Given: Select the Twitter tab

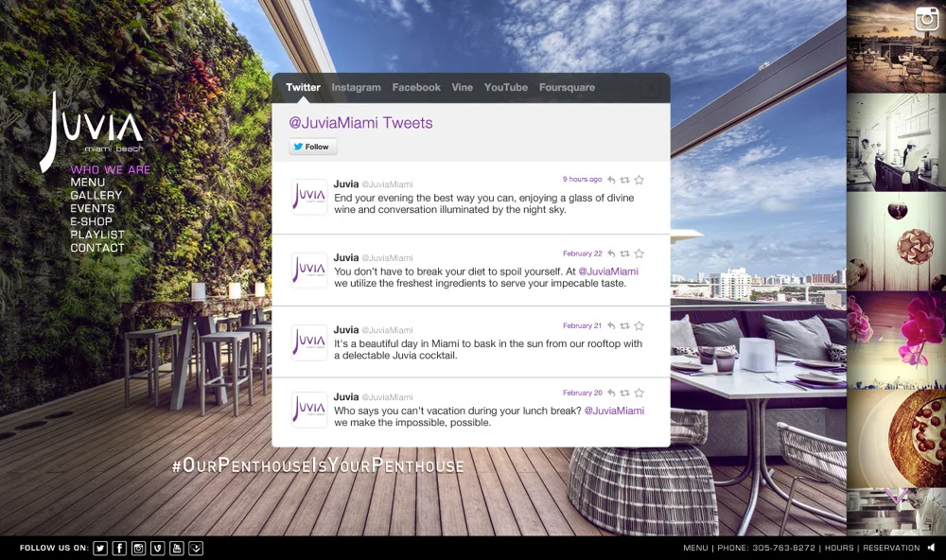Looking at the screenshot, I should 303,87.
